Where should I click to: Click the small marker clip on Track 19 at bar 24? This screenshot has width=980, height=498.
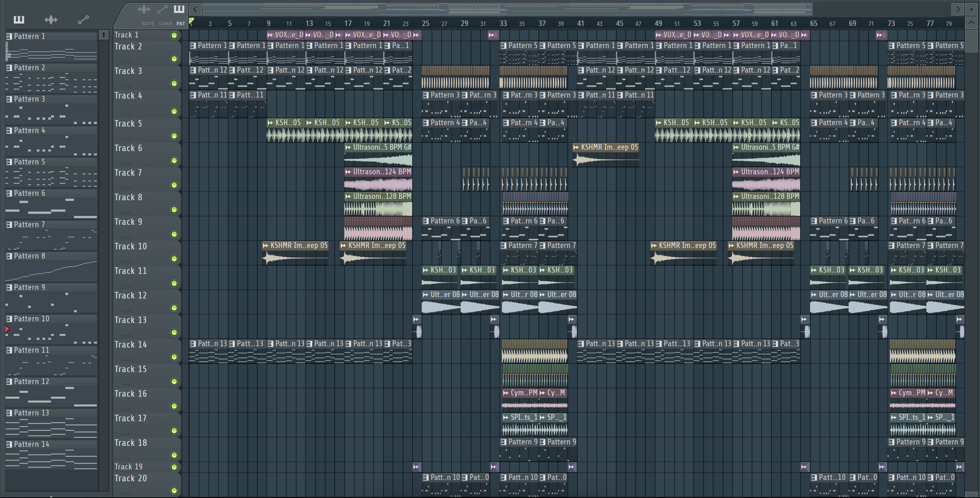point(417,467)
